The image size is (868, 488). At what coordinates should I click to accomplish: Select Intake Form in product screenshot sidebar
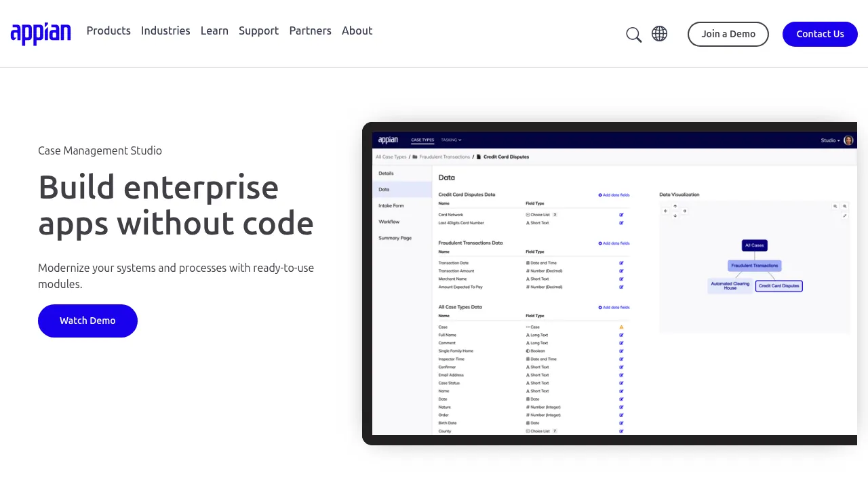tap(401, 205)
